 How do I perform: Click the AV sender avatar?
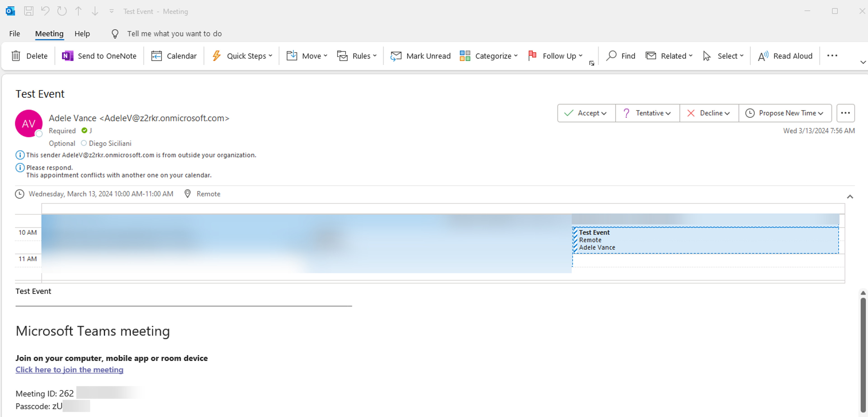[x=29, y=123]
